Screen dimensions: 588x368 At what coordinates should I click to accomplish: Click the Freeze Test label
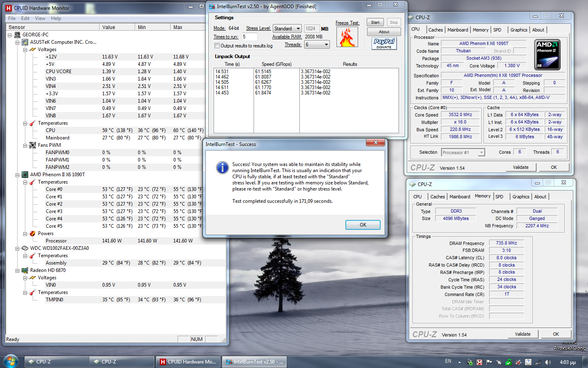click(347, 23)
